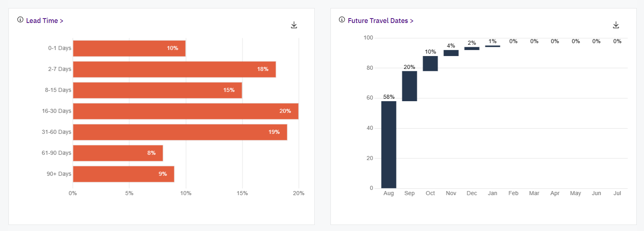
Task: Click the Future Travel Dates info icon
Action: pyautogui.click(x=342, y=20)
